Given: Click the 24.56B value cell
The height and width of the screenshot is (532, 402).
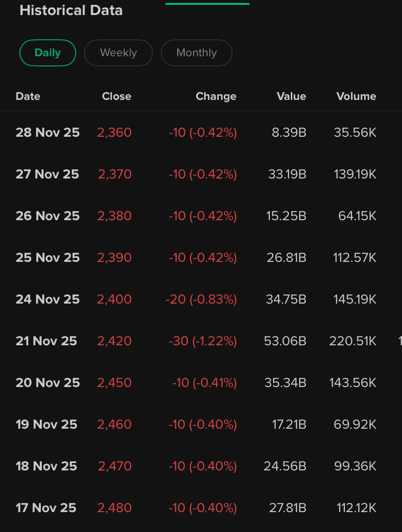Looking at the screenshot, I should 285,466.
